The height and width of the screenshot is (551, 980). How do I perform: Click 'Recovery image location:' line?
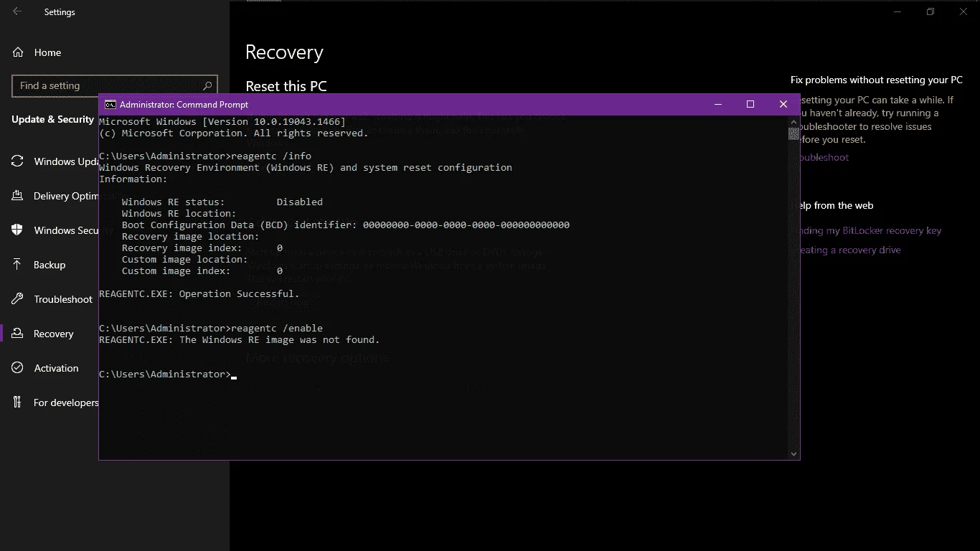pos(191,236)
